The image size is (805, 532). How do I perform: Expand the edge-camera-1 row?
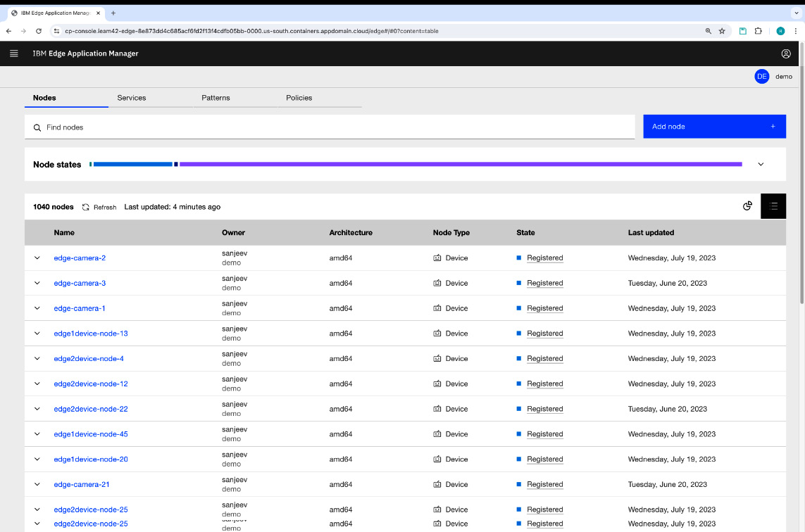(x=37, y=308)
